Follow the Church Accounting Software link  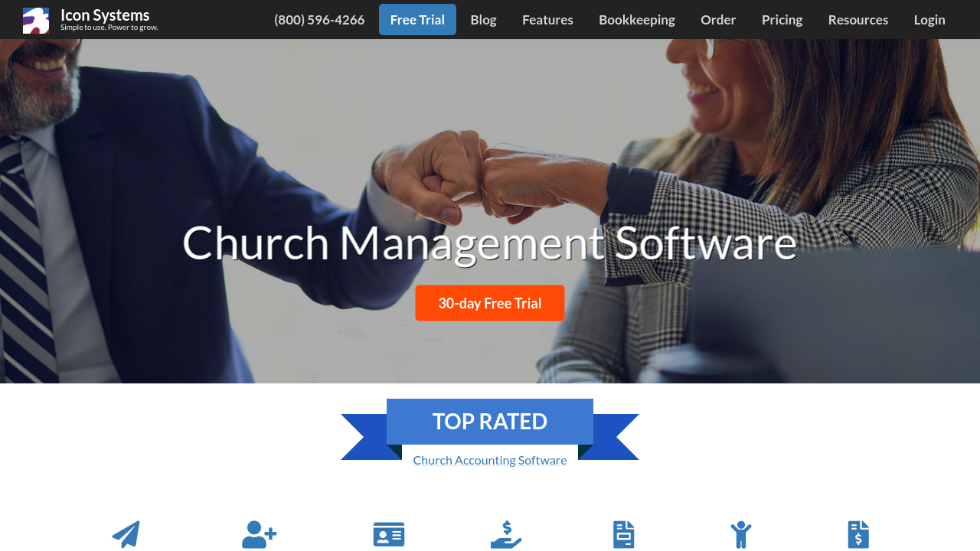490,460
